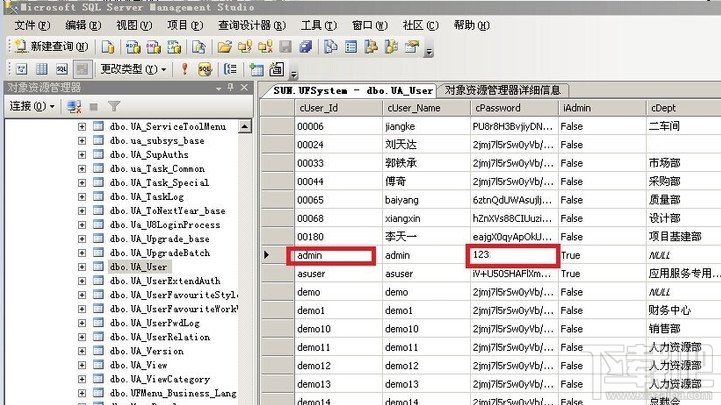This screenshot has height=405, width=721.
Task: Create an Analysis Services MDX query
Action: click(133, 46)
